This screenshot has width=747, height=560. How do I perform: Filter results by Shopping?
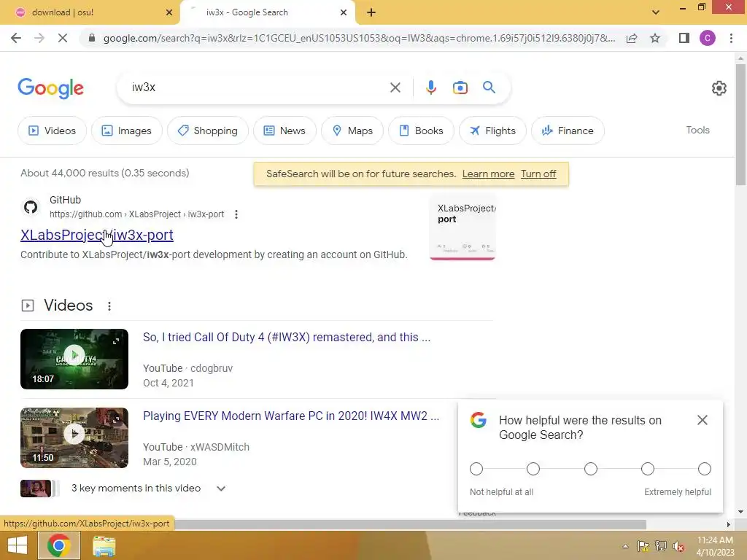coord(208,131)
